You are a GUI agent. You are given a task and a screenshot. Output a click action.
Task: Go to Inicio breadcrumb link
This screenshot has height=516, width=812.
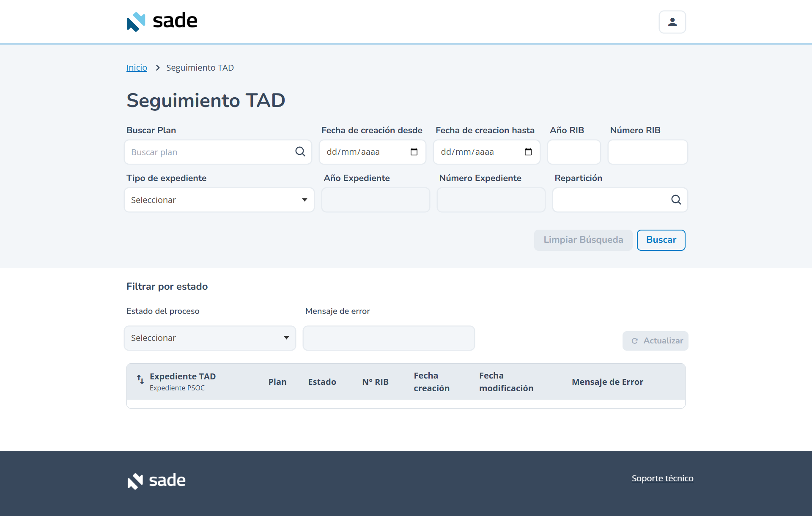tap(137, 68)
